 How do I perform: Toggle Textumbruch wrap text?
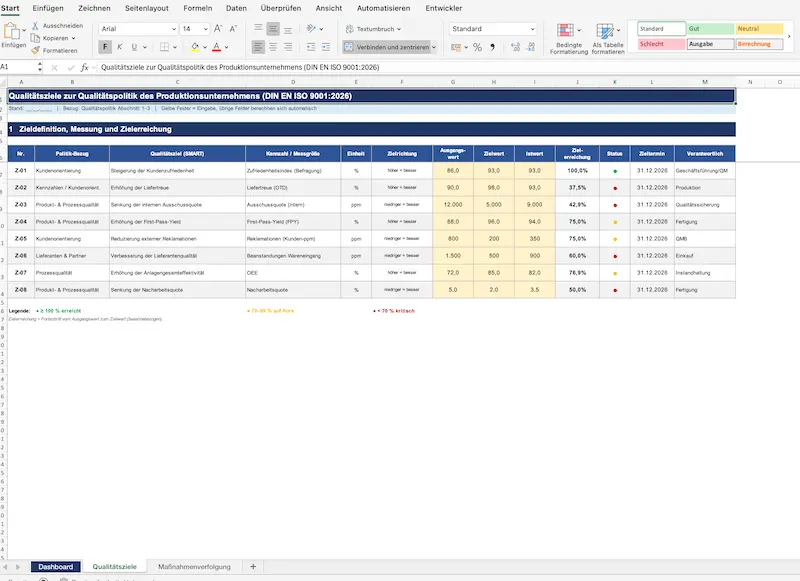coord(373,29)
